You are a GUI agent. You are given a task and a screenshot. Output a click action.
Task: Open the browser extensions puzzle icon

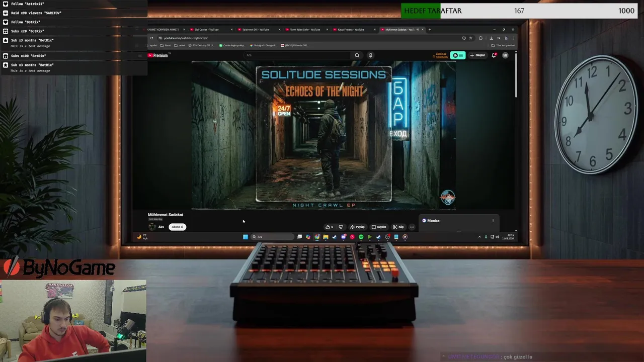480,38
